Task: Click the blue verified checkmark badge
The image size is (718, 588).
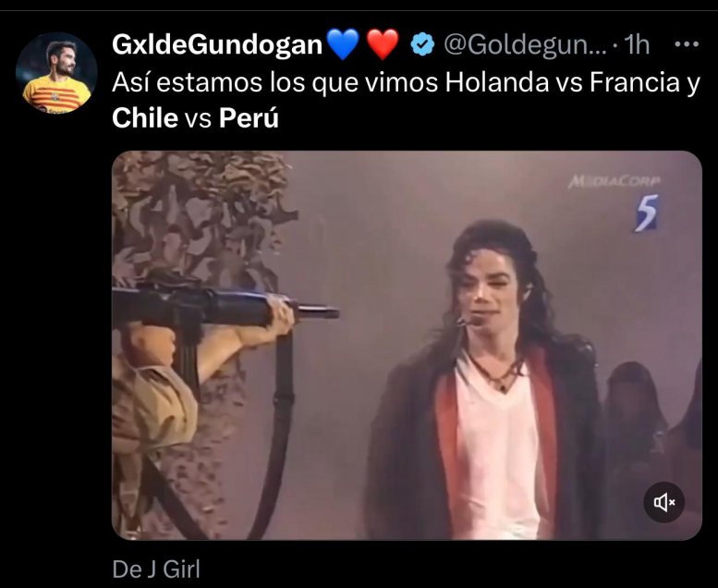Action: (x=422, y=44)
